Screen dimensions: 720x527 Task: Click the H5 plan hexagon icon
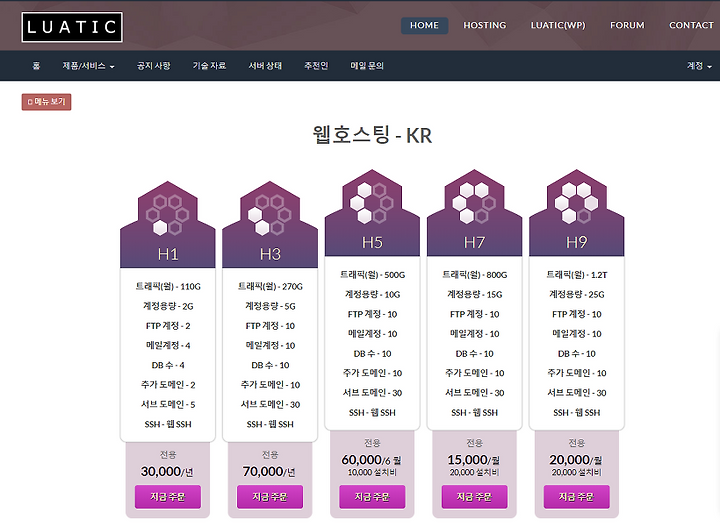(372, 203)
